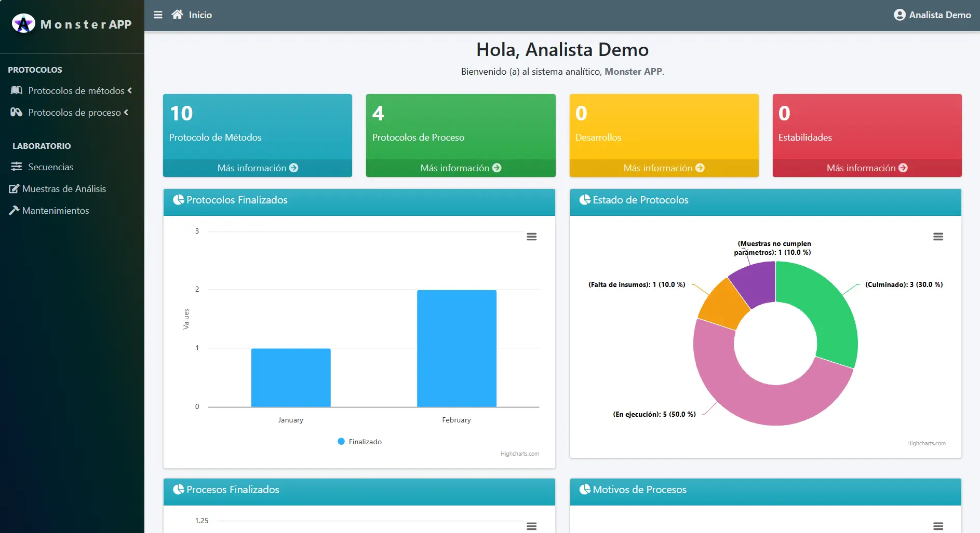Open chart menu on Protocolos Finalizados
Viewport: 980px width, 533px height.
point(531,237)
